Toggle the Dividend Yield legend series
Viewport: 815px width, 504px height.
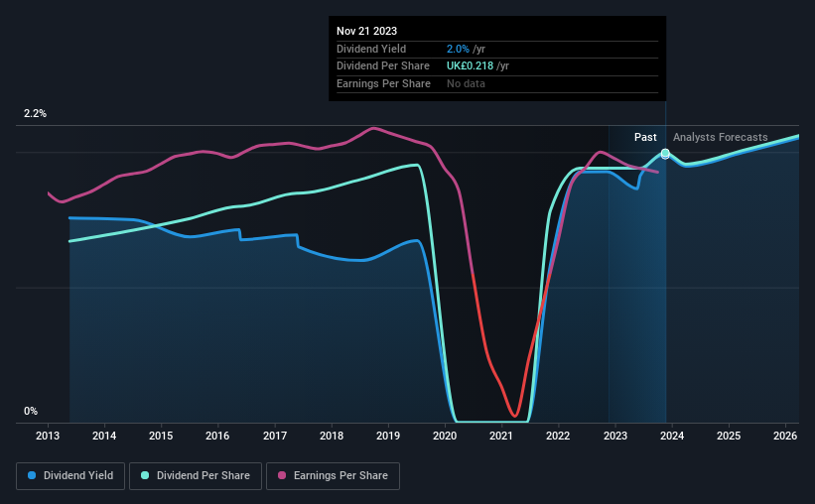70,476
